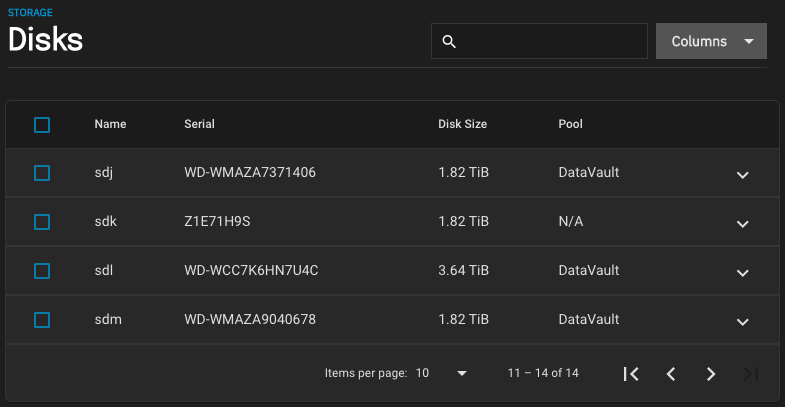
Task: Click the last page arrow icon
Action: (x=750, y=373)
